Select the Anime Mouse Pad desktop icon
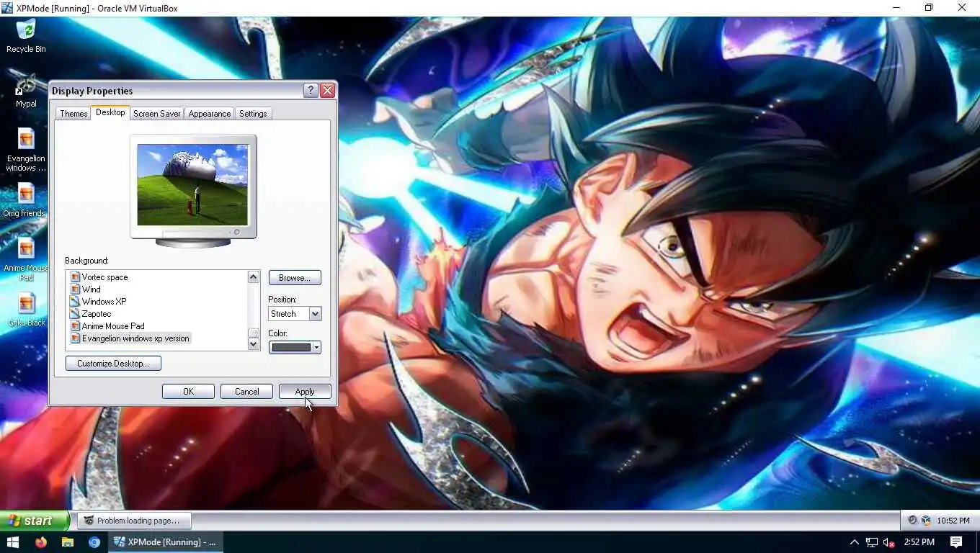This screenshot has width=980, height=553. (x=26, y=249)
